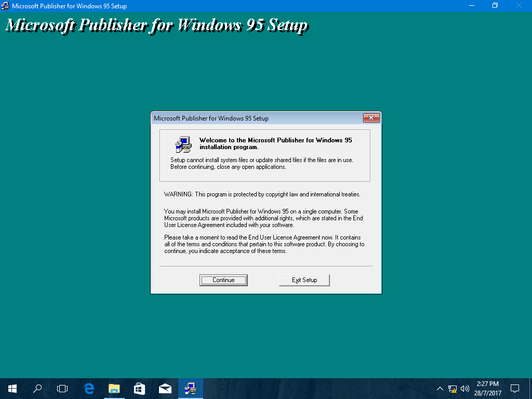Screen dimensions: 532x399
Task: Open the Mail app from taskbar
Action: (x=165, y=389)
